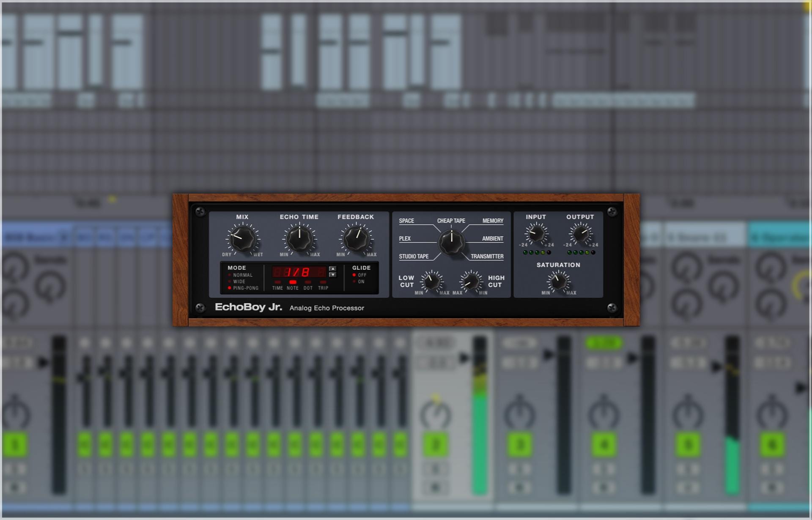
Task: Click the FEEDBACK knob
Action: [x=356, y=239]
